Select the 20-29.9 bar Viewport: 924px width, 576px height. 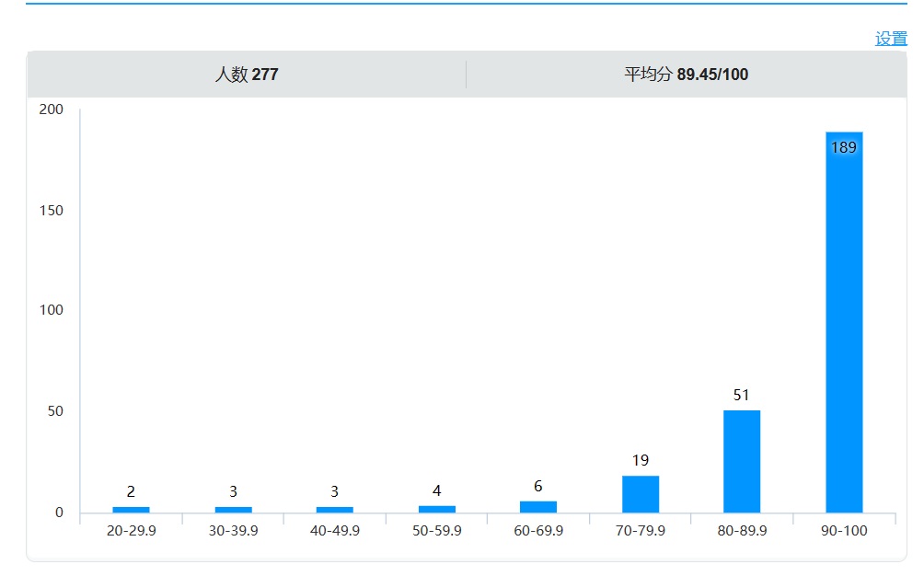click(131, 510)
